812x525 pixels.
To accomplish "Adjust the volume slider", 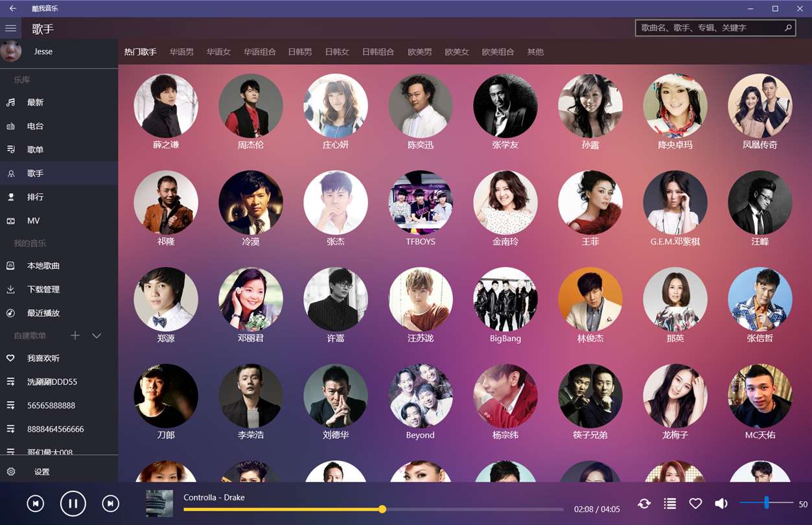I will [x=766, y=503].
